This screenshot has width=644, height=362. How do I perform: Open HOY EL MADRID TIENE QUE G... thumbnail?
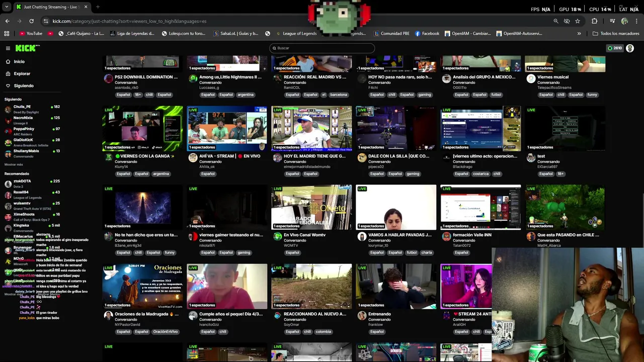pos(311,128)
